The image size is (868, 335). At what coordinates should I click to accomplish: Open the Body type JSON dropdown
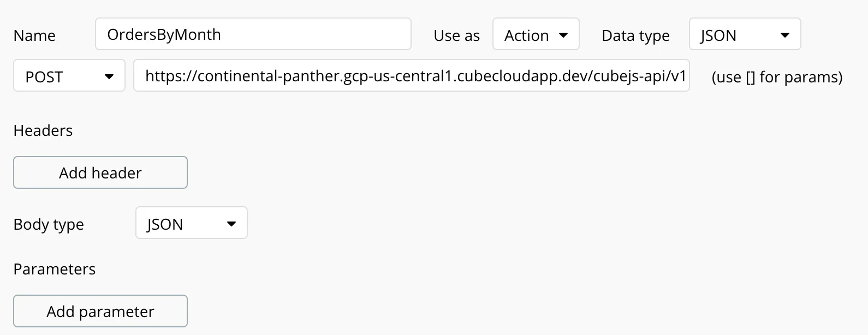coord(191,223)
